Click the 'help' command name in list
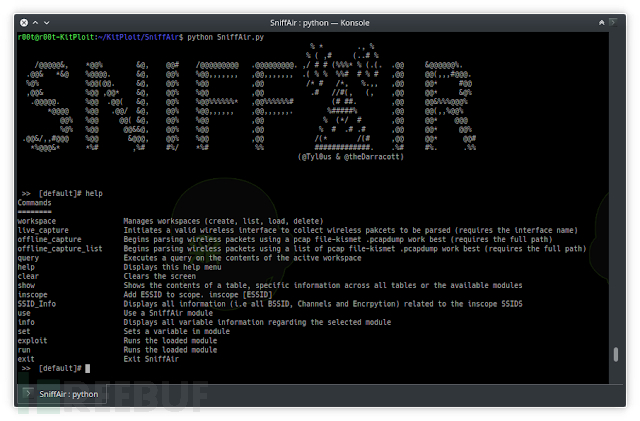 (26, 267)
